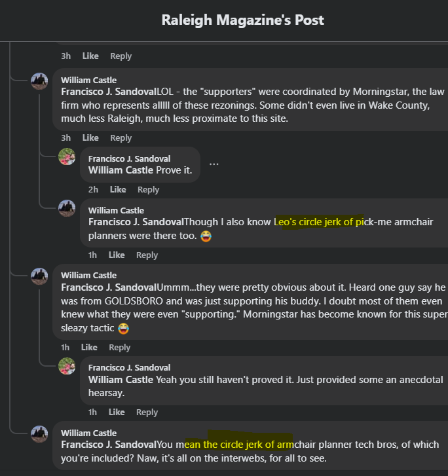Click the "Raleigh Magazine's Post" header title
The height and width of the screenshot is (476, 448).
(242, 20)
